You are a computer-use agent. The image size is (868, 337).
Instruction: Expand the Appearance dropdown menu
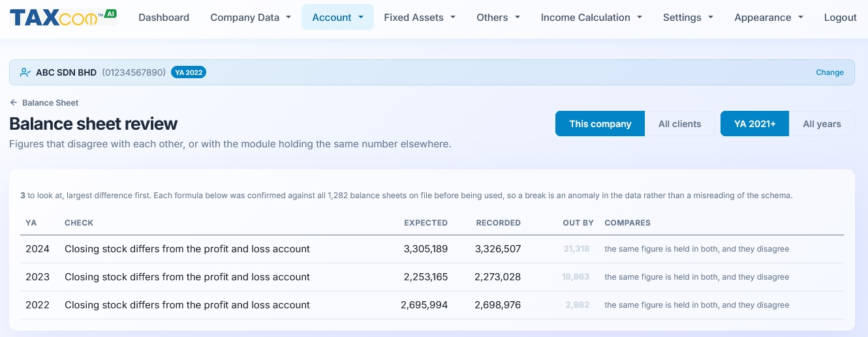tap(769, 18)
